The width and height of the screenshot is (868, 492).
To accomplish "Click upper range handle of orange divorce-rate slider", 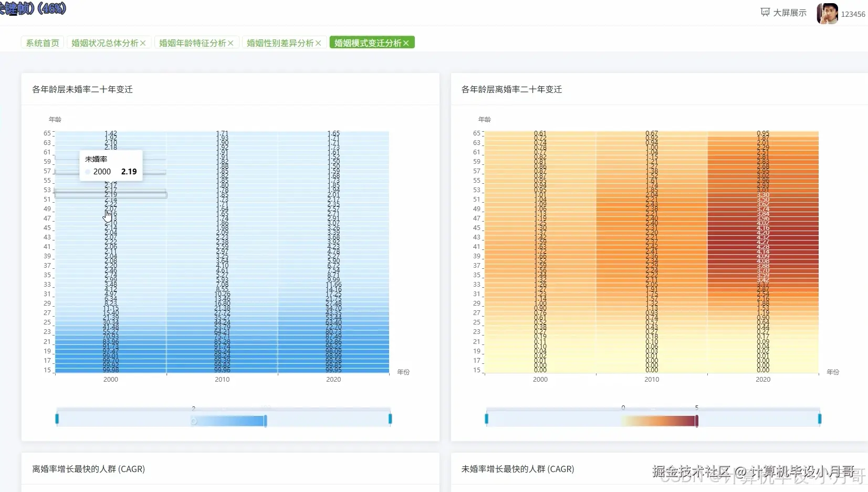I will coord(697,421).
